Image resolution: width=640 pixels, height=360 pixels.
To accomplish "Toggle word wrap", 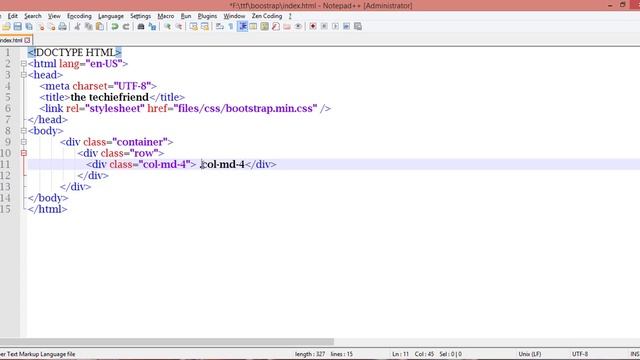I will coord(220,27).
